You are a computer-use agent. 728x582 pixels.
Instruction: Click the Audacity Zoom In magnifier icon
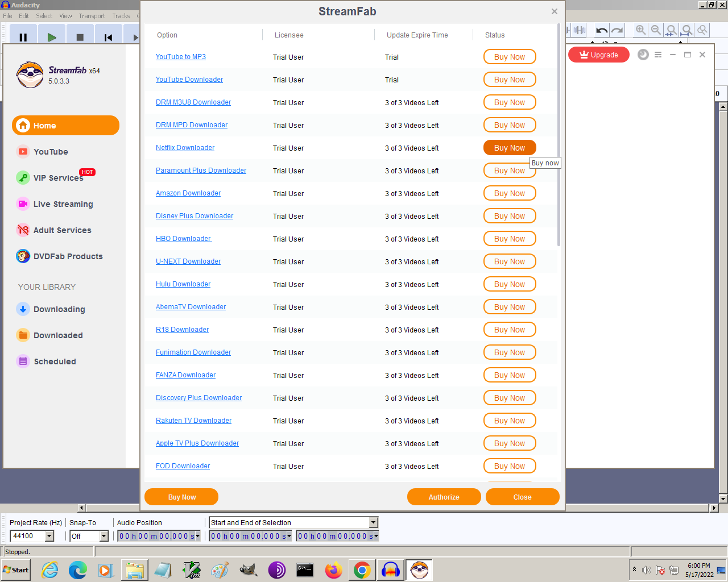click(x=640, y=30)
